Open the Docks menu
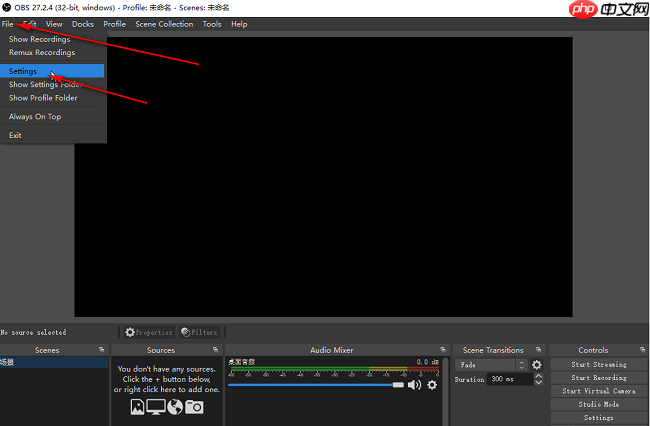The width and height of the screenshot is (650, 426). point(82,24)
